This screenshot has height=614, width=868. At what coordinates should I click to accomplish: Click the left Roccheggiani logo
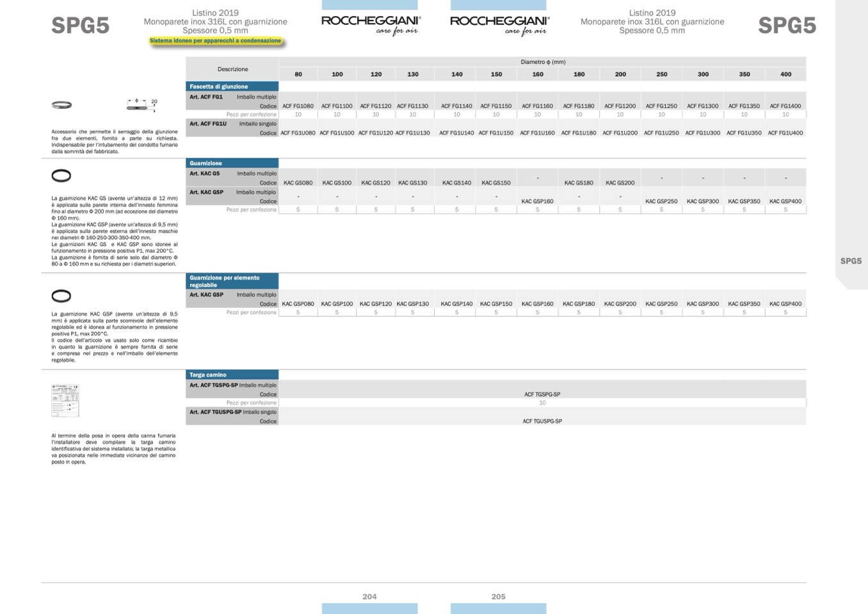pos(371,24)
